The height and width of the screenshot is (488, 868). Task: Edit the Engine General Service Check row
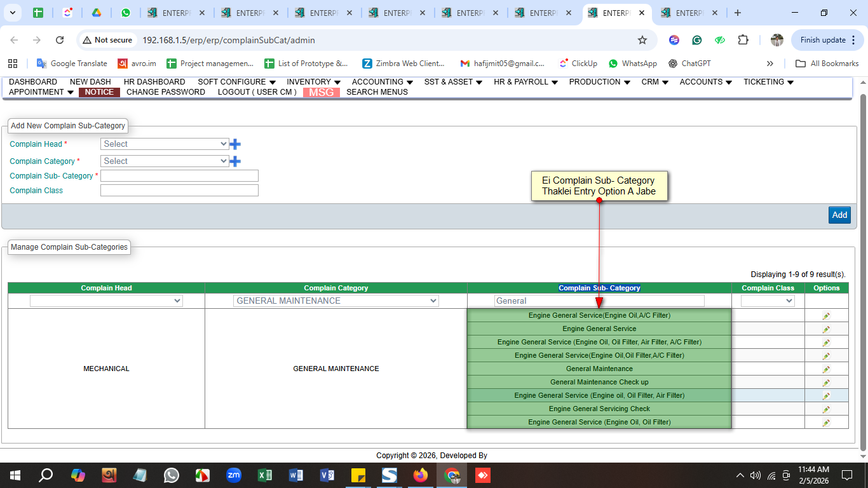(826, 409)
